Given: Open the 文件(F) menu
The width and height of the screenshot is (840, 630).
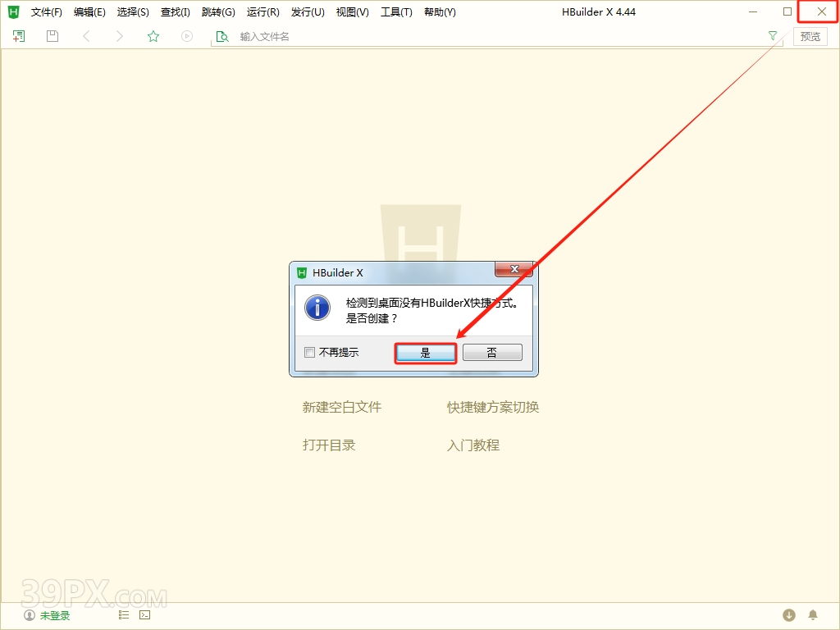Looking at the screenshot, I should (x=46, y=11).
